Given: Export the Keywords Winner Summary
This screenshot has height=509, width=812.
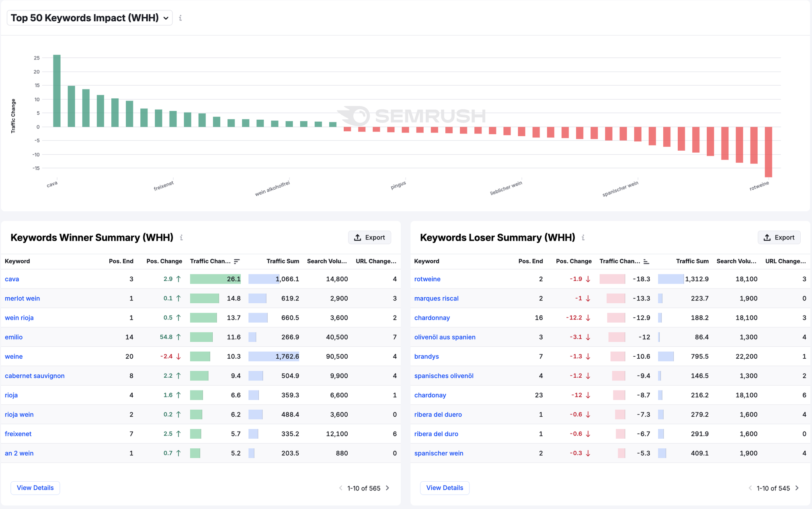Looking at the screenshot, I should 369,237.
